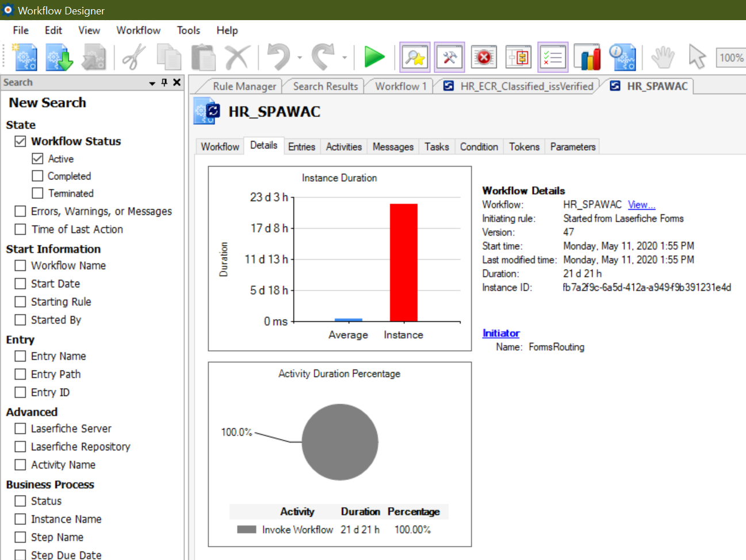
Task: Check the Time of Last Action box
Action: coord(21,229)
